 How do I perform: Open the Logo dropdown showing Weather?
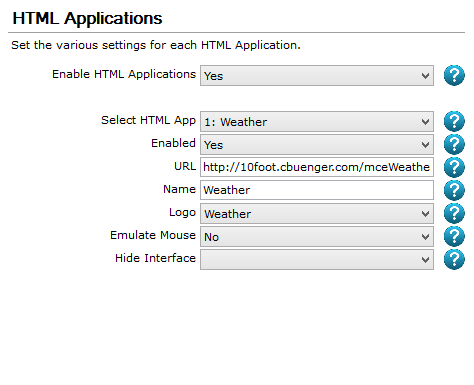pos(317,214)
